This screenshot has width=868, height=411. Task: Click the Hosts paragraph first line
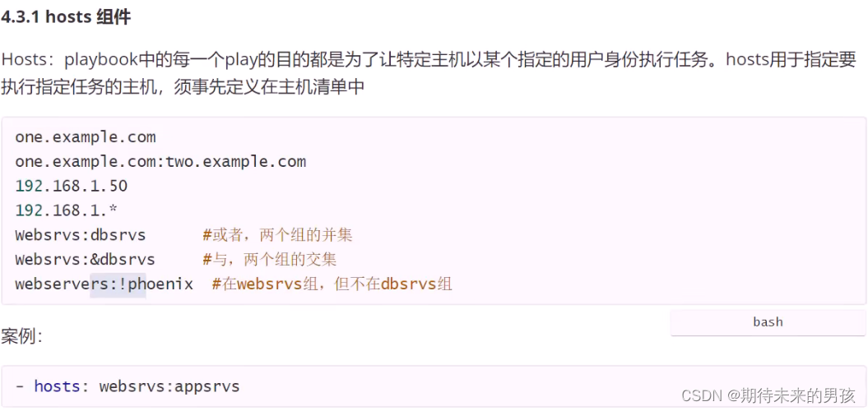pos(429,59)
